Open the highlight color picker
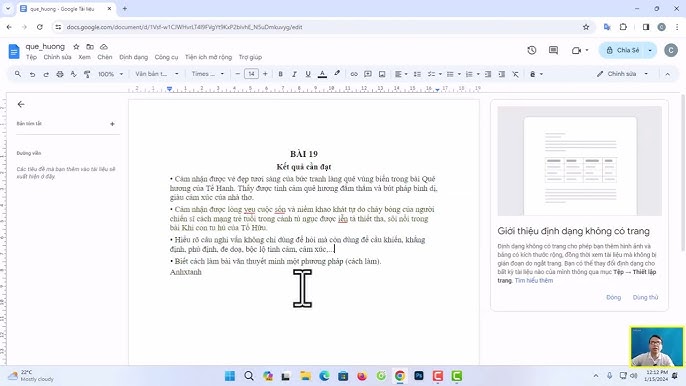The image size is (686, 386). 337,74
